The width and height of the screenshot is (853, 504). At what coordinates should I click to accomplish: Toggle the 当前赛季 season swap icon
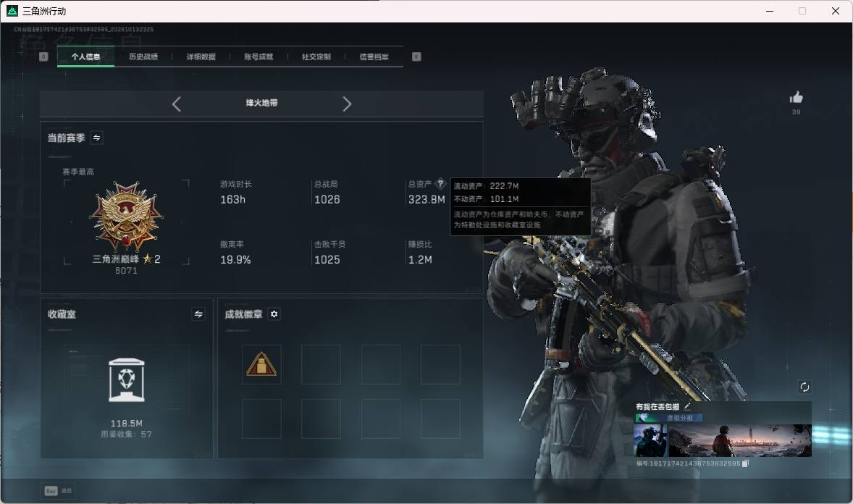point(97,138)
